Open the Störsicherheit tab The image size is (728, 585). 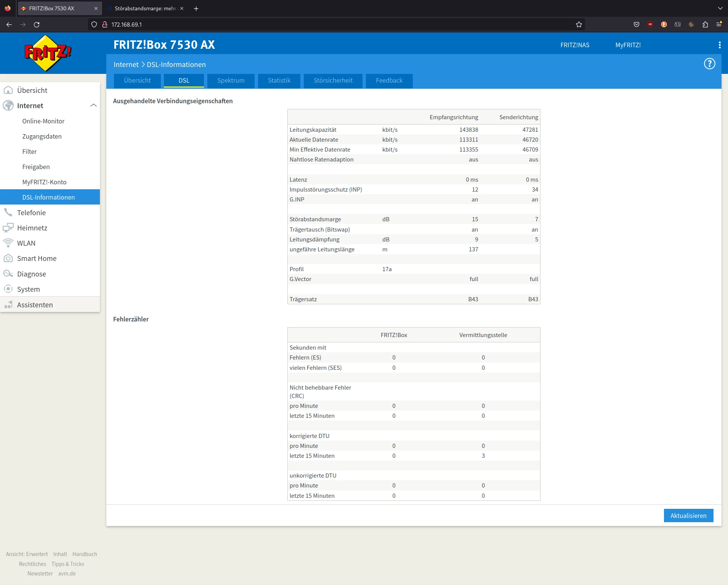[333, 81]
